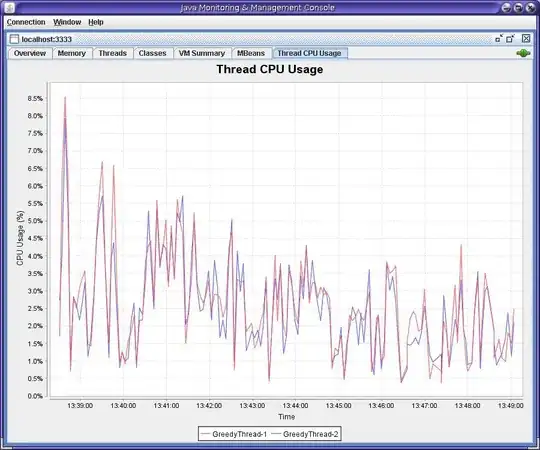
Task: Open the Window menu
Action: tap(67, 22)
